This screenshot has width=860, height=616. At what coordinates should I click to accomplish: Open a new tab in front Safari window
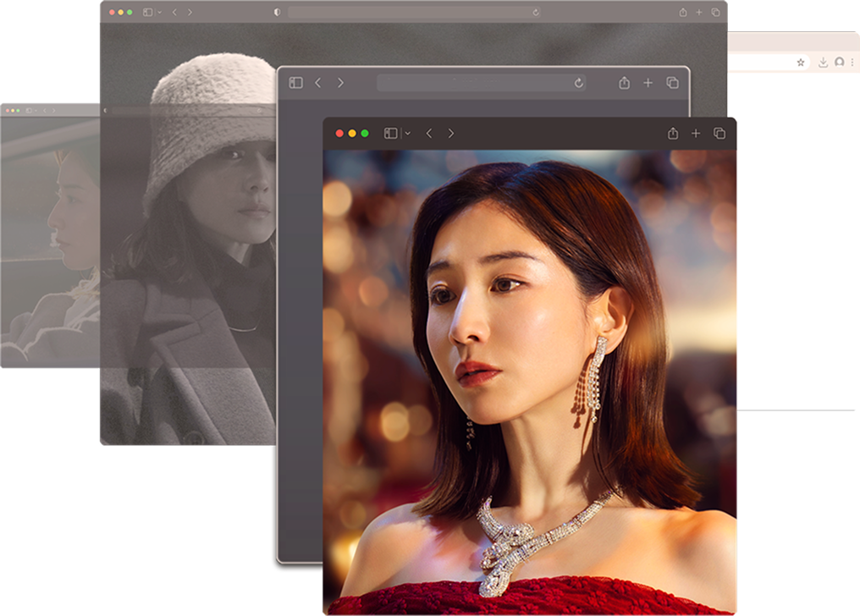coord(696,133)
